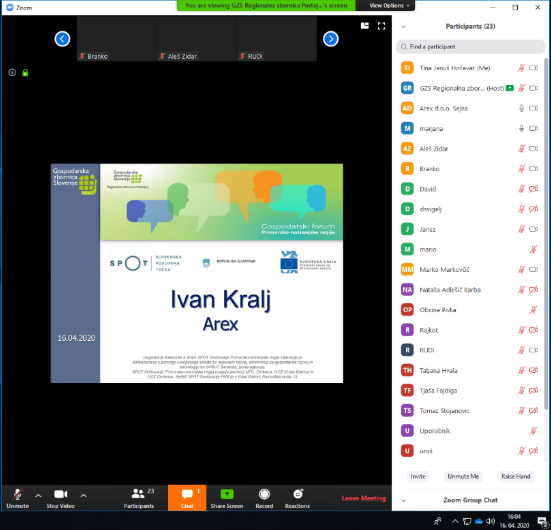Click muted mic icon for Tina Januš Hočevar
This screenshot has width=551, height=530.
(x=521, y=68)
